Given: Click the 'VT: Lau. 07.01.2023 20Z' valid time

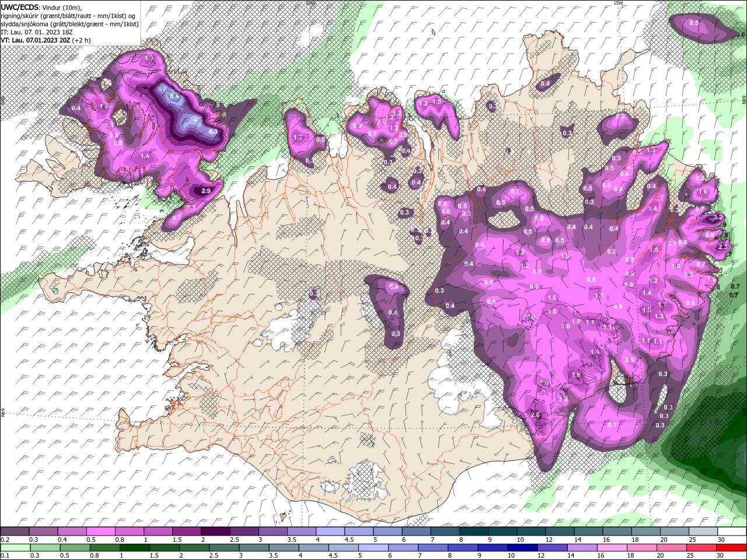Looking at the screenshot, I should click(36, 40).
